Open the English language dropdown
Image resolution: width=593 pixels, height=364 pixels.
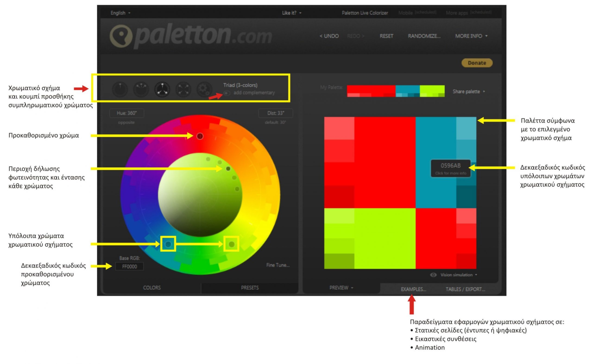(x=120, y=13)
